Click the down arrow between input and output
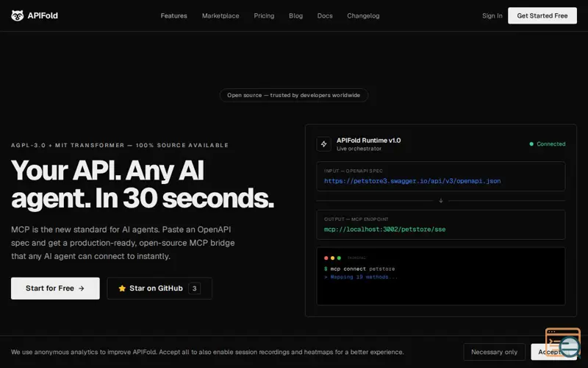588x368 pixels. click(441, 201)
